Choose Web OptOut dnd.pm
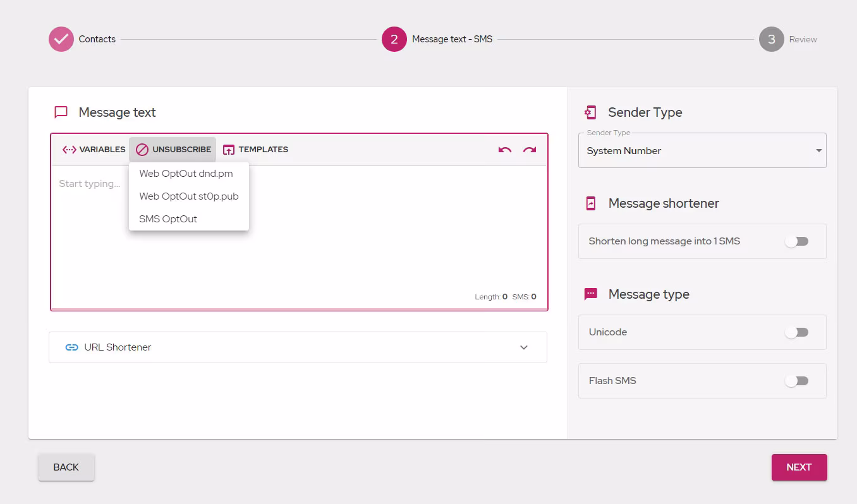Image resolution: width=857 pixels, height=504 pixels. pyautogui.click(x=189, y=174)
